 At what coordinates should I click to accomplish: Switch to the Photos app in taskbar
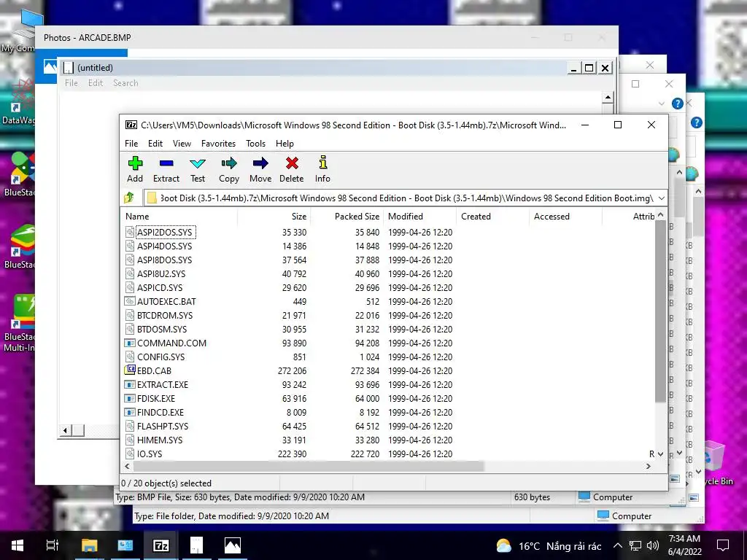(x=233, y=545)
